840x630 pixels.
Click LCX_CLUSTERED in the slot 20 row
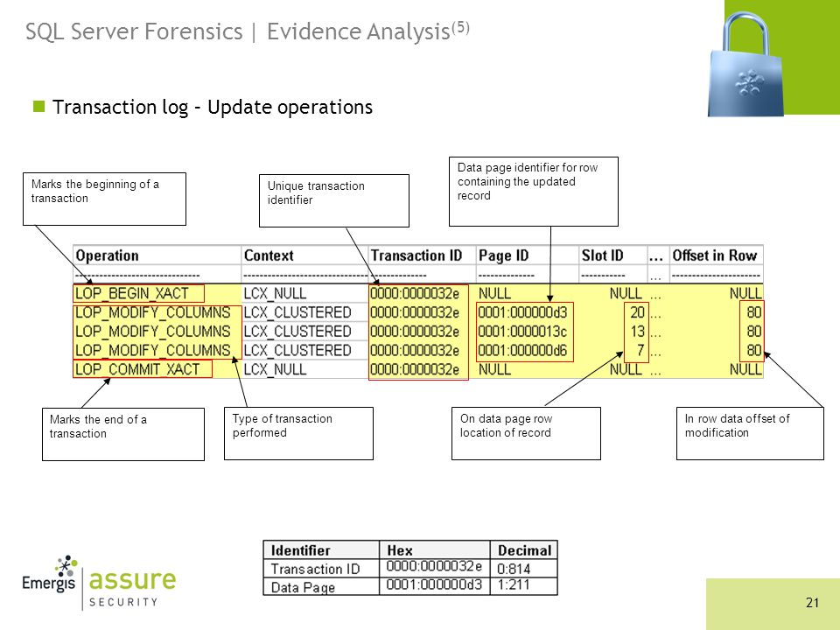tap(297, 312)
